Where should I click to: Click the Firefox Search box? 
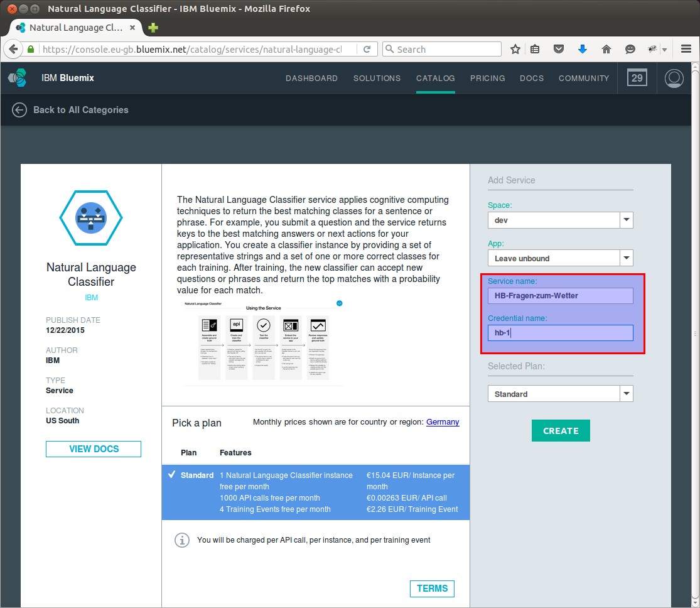pos(442,49)
